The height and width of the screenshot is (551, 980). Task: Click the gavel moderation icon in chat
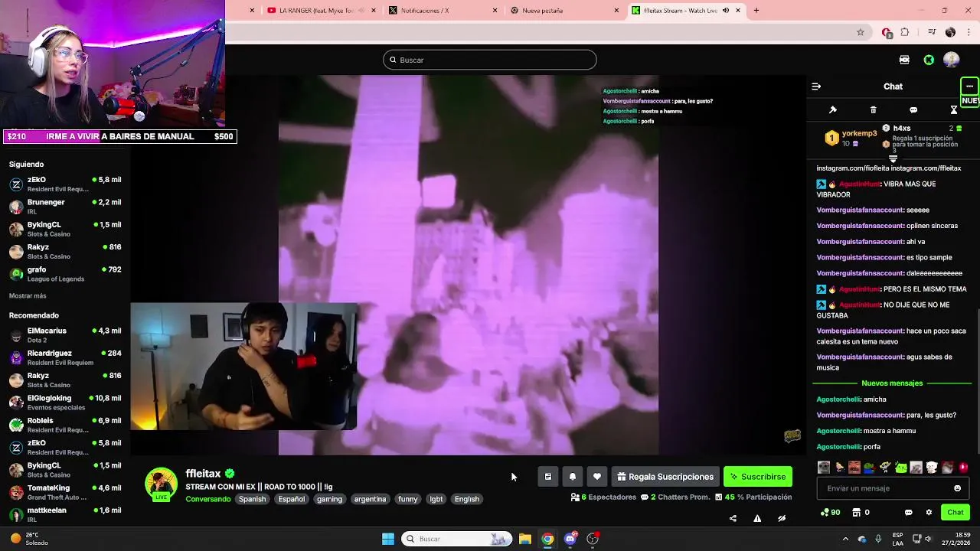(833, 110)
